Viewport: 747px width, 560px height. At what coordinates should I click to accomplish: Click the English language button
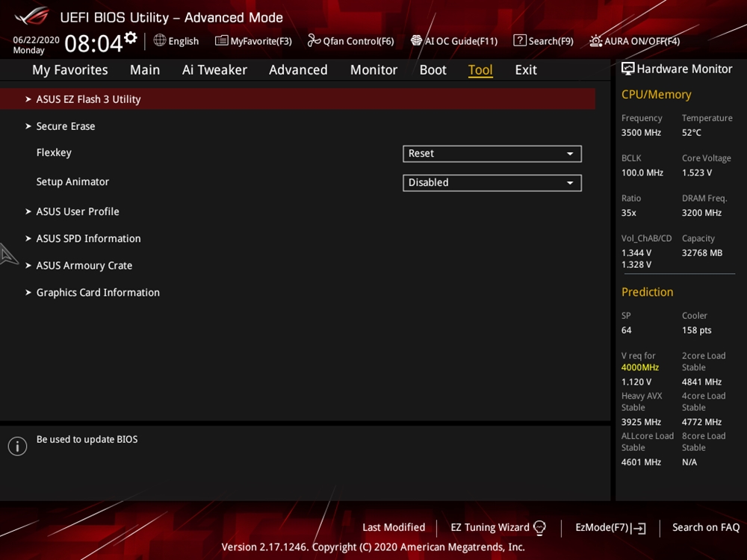coord(176,41)
